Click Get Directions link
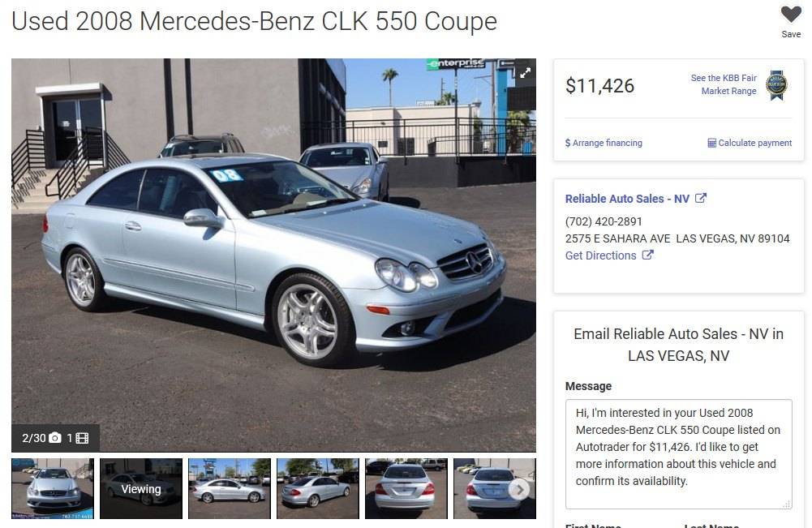This screenshot has width=812, height=528. click(x=601, y=255)
